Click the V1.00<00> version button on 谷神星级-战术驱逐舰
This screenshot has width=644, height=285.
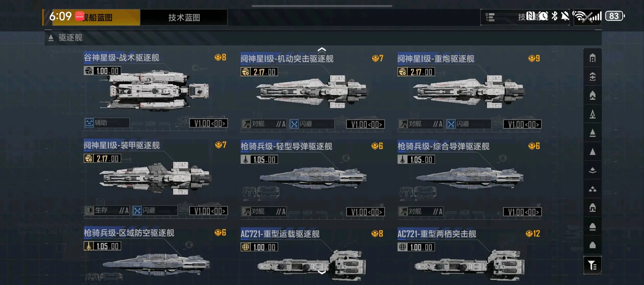point(209,123)
